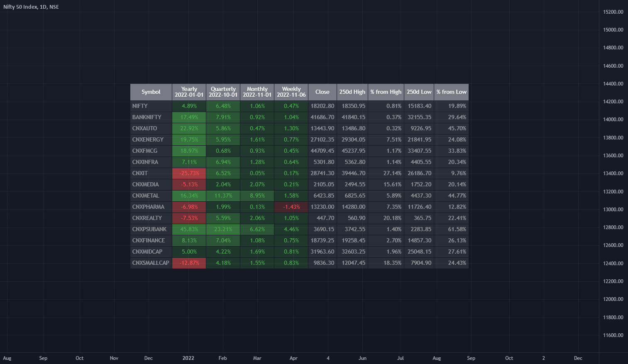The height and width of the screenshot is (364, 628).
Task: Click the Yearly 2022-01-01 column header
Action: coord(189,92)
